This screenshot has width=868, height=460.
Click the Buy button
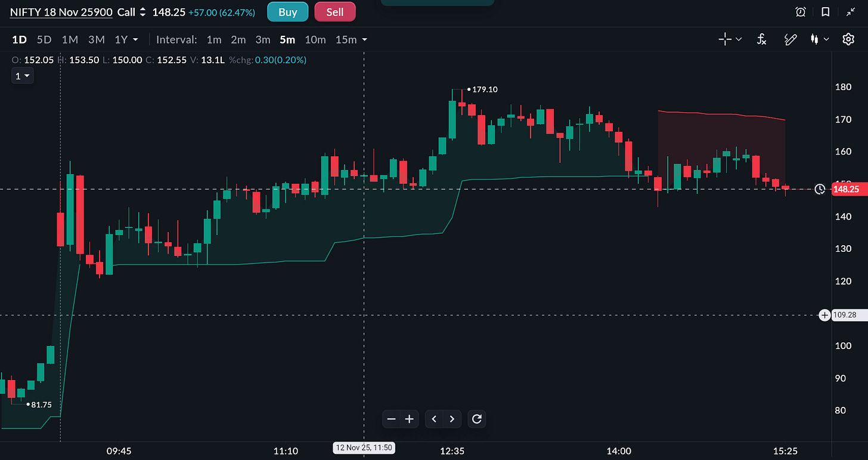287,12
